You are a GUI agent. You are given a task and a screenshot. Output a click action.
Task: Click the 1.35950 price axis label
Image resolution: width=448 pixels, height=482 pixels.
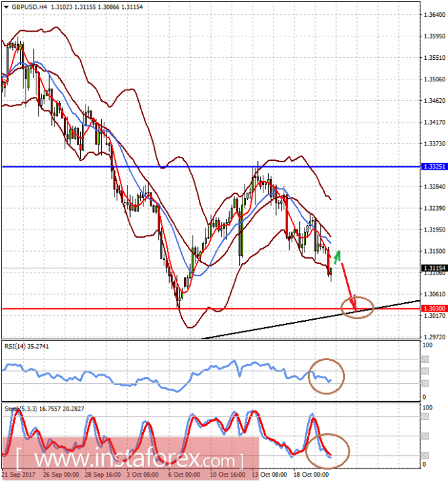[x=434, y=36]
